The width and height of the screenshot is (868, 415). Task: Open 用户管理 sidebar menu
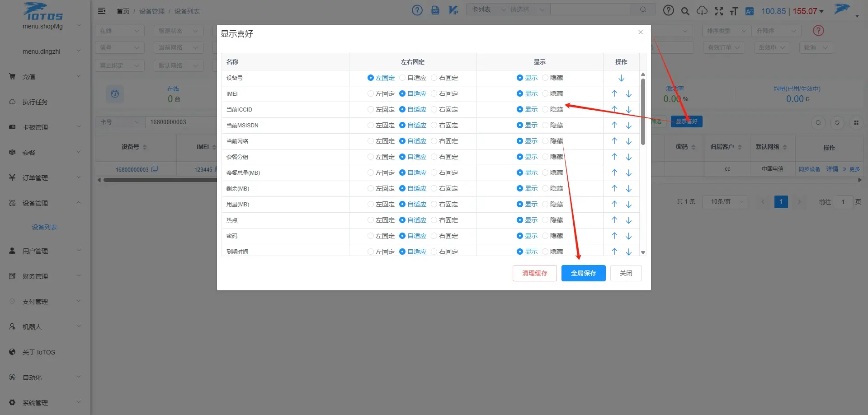(x=45, y=251)
